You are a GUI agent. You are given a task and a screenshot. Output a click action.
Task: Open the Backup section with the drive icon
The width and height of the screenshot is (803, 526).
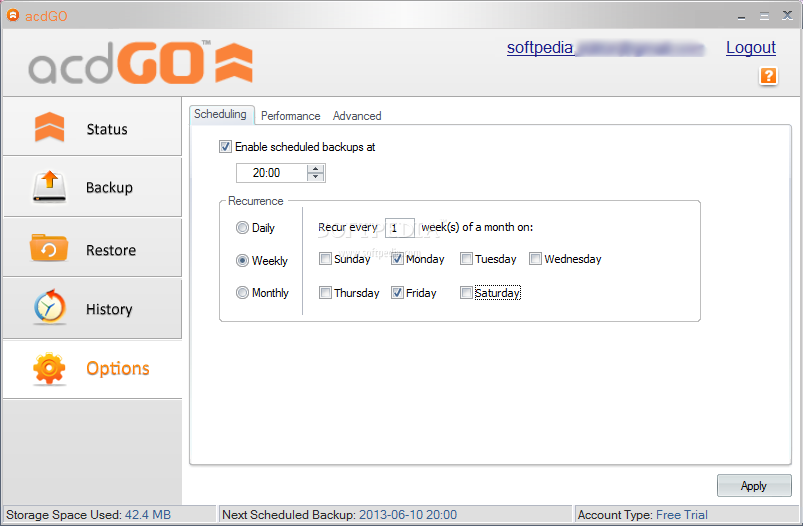(x=92, y=187)
